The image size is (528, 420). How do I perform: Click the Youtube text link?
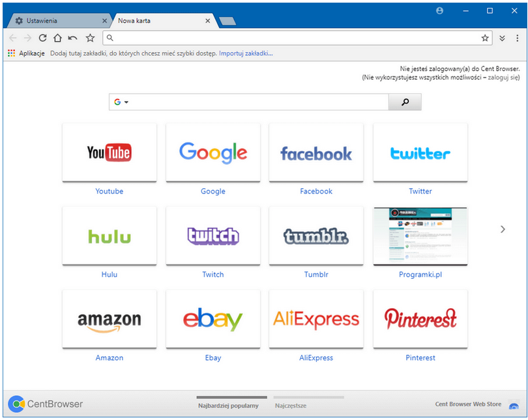click(x=110, y=191)
